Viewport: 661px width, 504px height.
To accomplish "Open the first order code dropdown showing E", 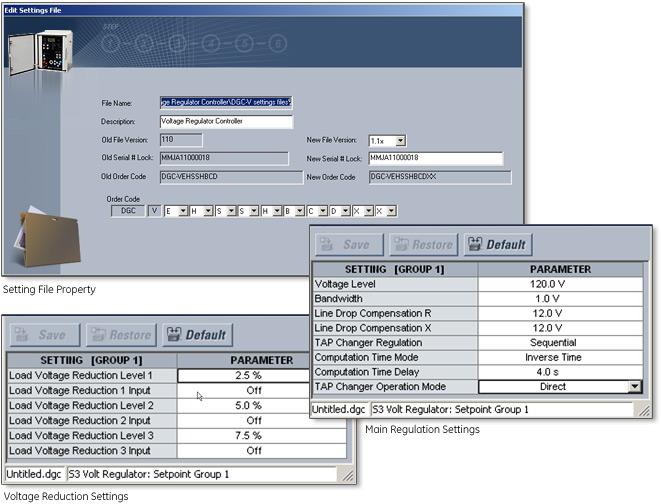I will pos(182,211).
